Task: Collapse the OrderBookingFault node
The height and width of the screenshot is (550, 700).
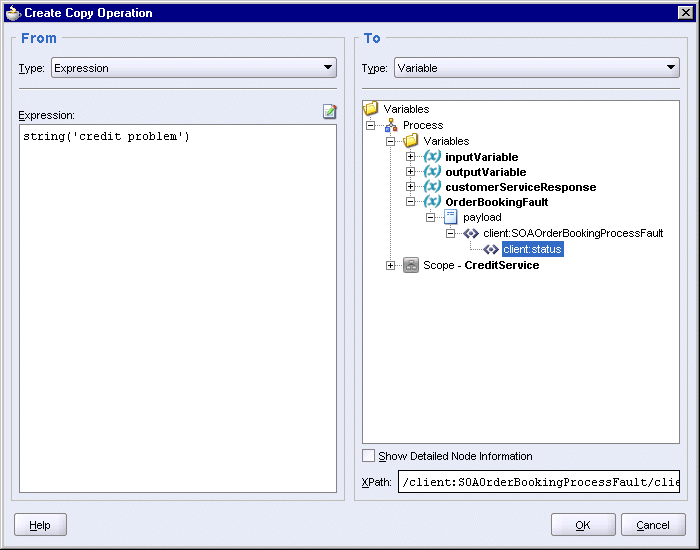Action: [x=410, y=202]
